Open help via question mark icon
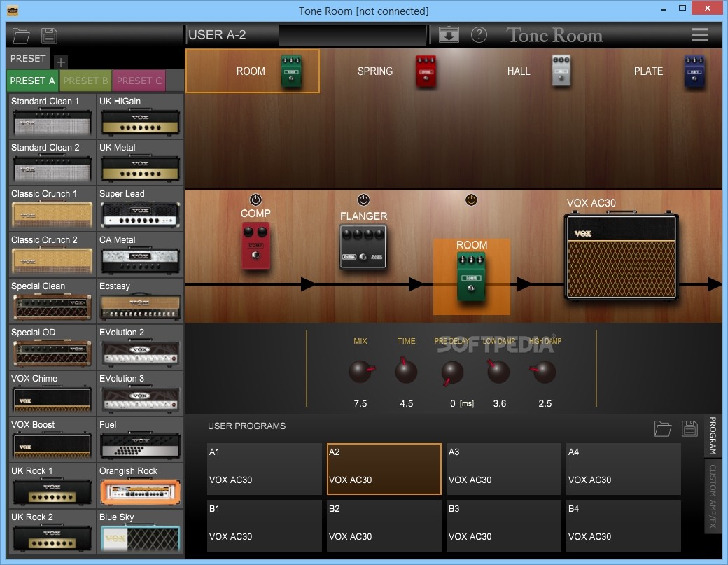Image resolution: width=728 pixels, height=565 pixels. [x=479, y=35]
